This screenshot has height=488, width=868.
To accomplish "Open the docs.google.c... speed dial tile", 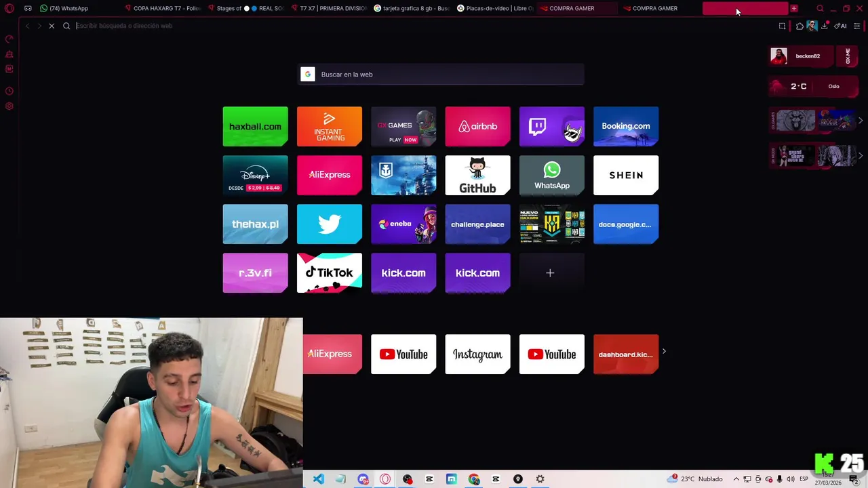I will pos(626,224).
